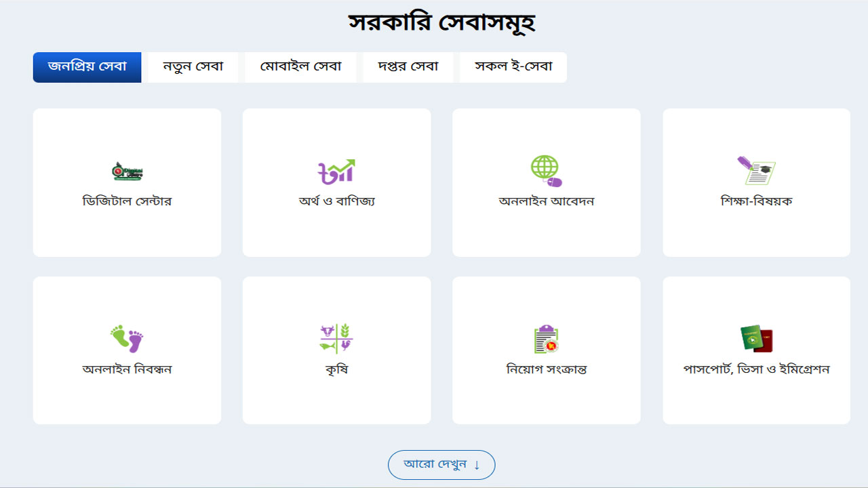This screenshot has height=488, width=868.
Task: Click the অর্থ ও বাণিজ্য label
Action: click(x=336, y=201)
